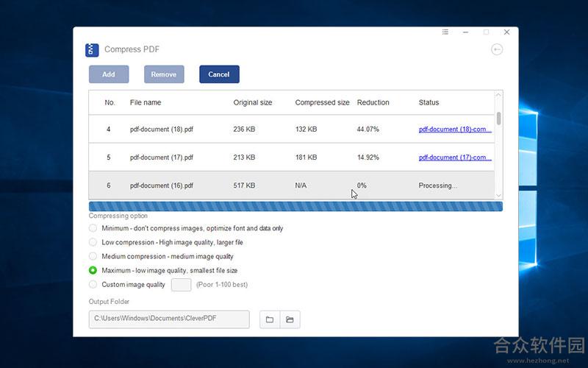Select Maximum low image quality option
The width and height of the screenshot is (588, 368).
93,270
